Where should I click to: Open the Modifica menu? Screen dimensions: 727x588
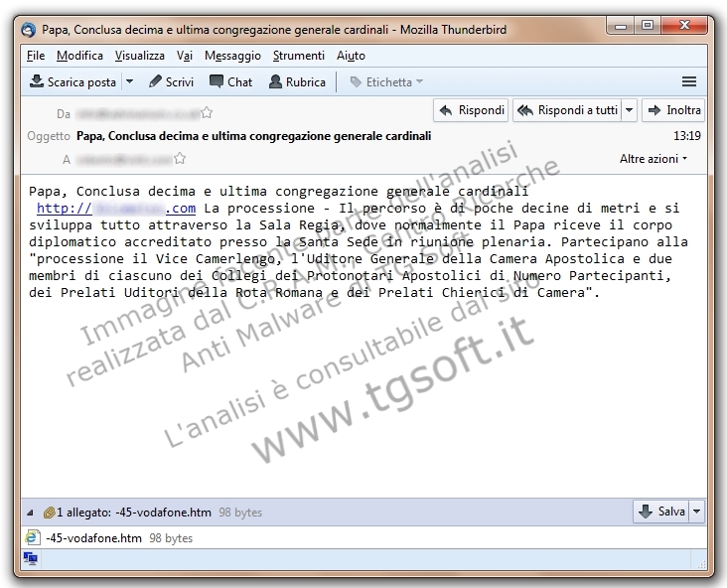coord(79,56)
